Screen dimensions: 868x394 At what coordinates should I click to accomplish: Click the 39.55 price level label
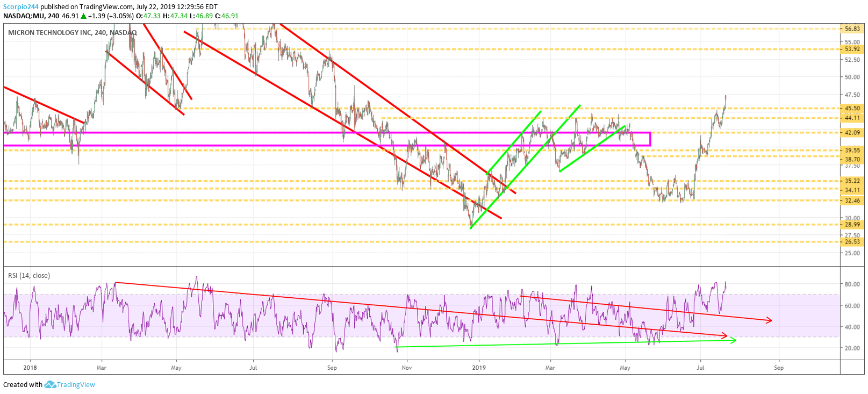click(852, 151)
